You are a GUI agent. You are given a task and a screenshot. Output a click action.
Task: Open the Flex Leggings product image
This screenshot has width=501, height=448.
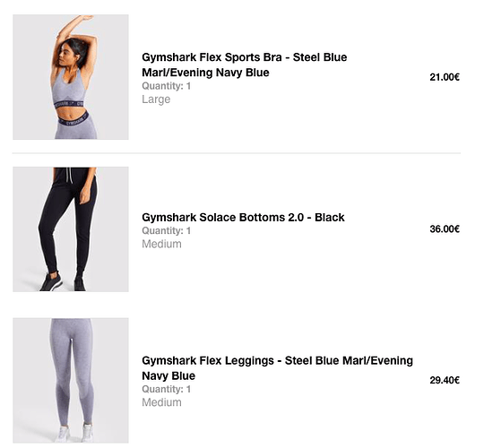click(71, 380)
